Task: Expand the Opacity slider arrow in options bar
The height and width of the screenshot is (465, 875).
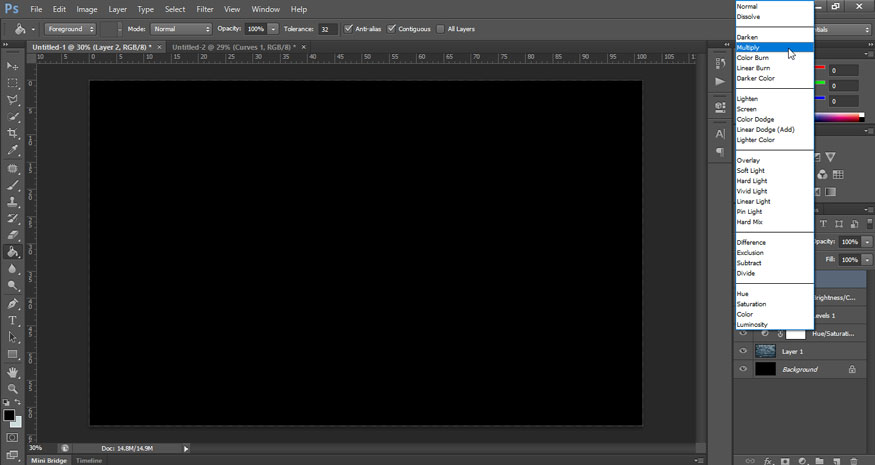Action: [x=273, y=29]
